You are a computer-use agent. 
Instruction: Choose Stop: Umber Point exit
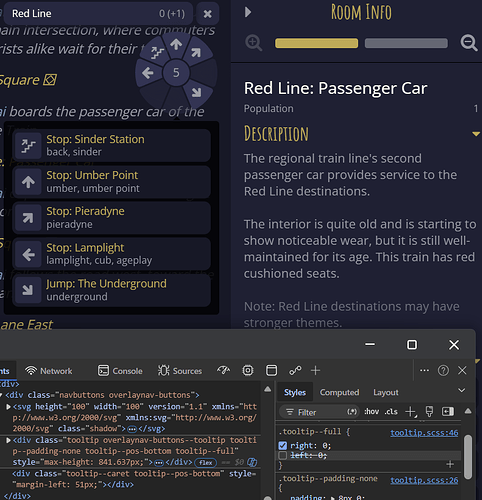coord(112,182)
